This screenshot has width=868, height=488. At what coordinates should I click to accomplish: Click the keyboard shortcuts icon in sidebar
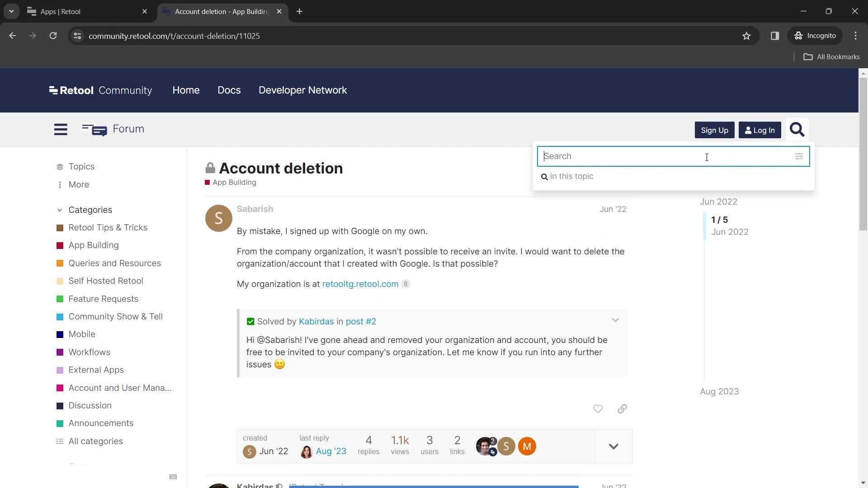point(173,477)
